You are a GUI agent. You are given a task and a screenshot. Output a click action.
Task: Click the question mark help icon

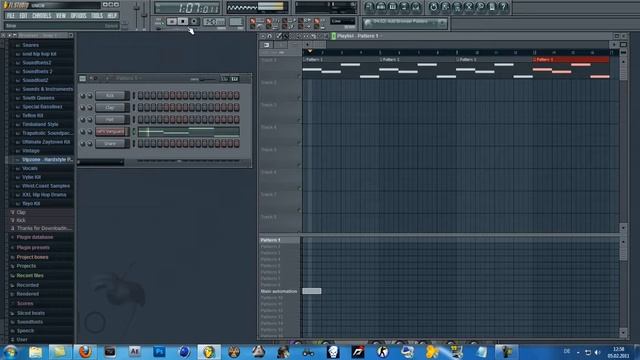[x=504, y=7]
